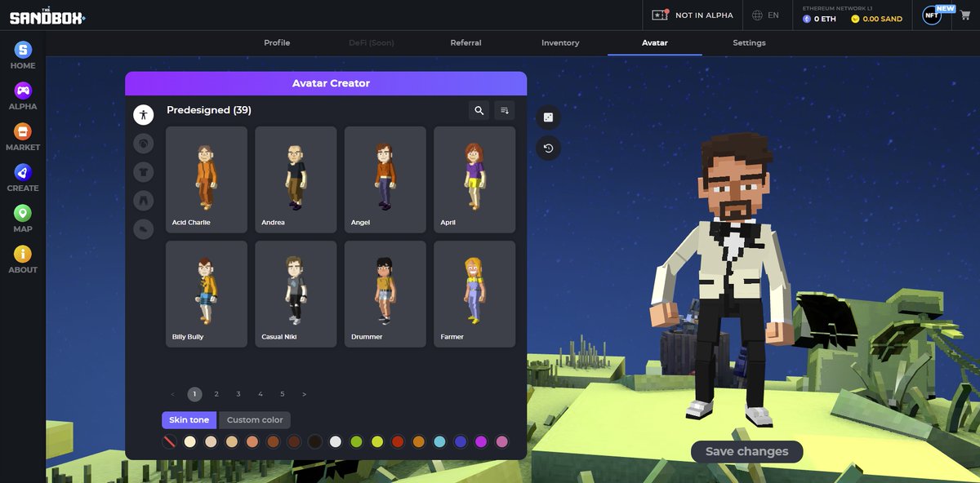This screenshot has width=980, height=483.
Task: Save changes to avatar
Action: coord(747,451)
